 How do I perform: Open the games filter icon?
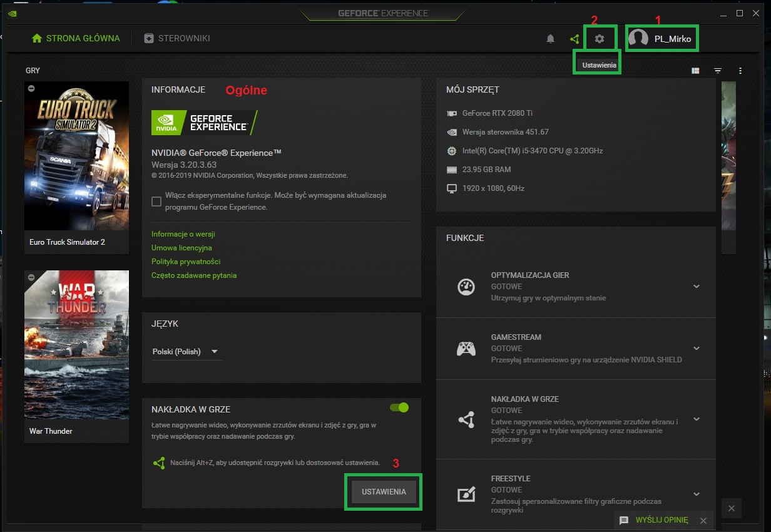(718, 71)
